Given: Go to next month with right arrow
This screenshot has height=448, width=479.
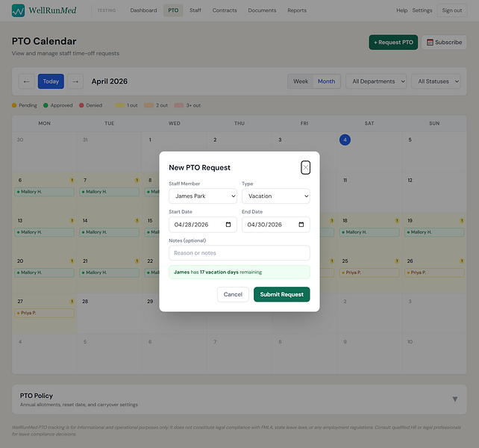Looking at the screenshot, I should [75, 81].
